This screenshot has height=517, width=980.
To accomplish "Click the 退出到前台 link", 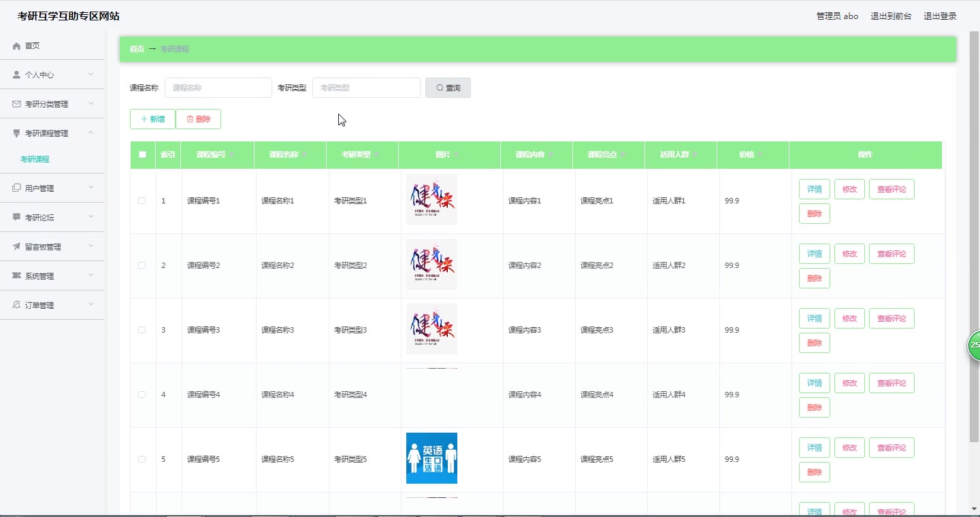I will click(891, 16).
